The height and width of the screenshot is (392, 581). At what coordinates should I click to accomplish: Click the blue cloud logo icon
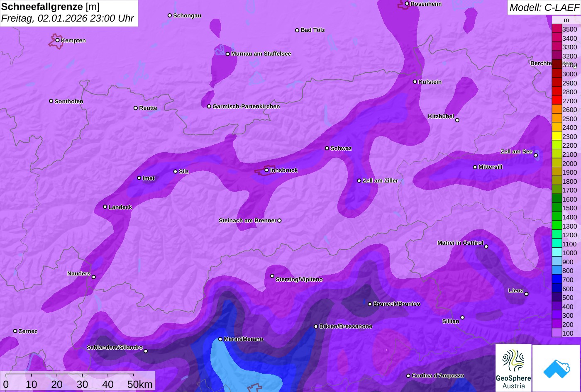(x=556, y=368)
